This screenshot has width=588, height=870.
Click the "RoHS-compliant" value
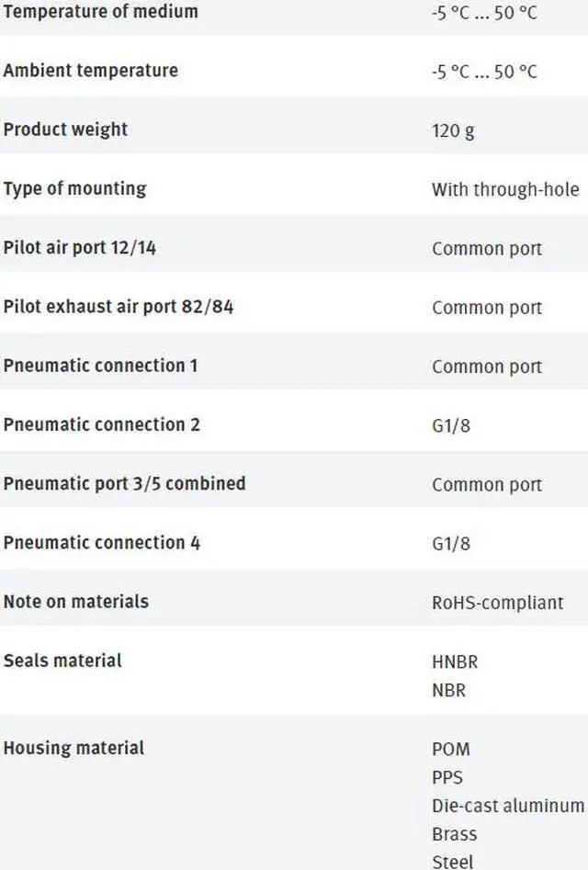(497, 603)
